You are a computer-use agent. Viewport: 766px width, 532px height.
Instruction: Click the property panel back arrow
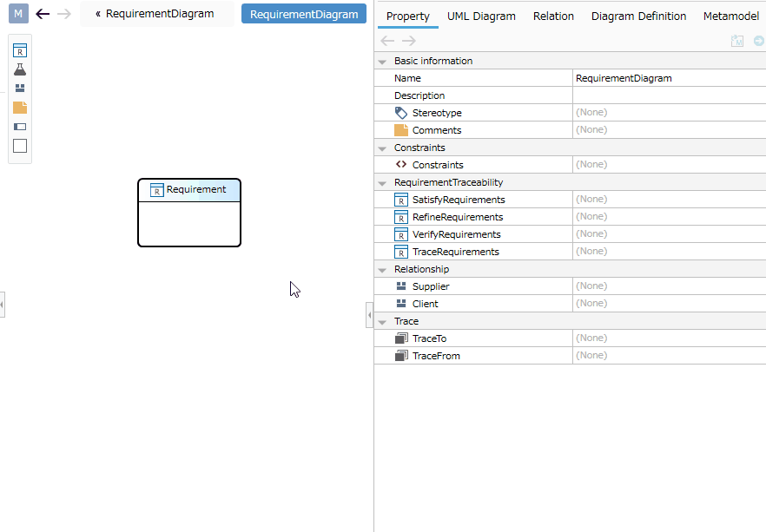pyautogui.click(x=387, y=41)
